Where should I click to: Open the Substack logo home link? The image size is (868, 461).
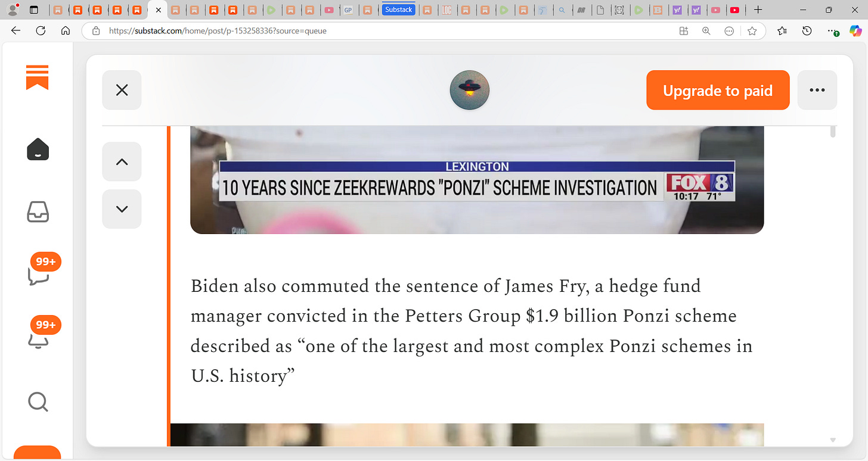(x=37, y=77)
